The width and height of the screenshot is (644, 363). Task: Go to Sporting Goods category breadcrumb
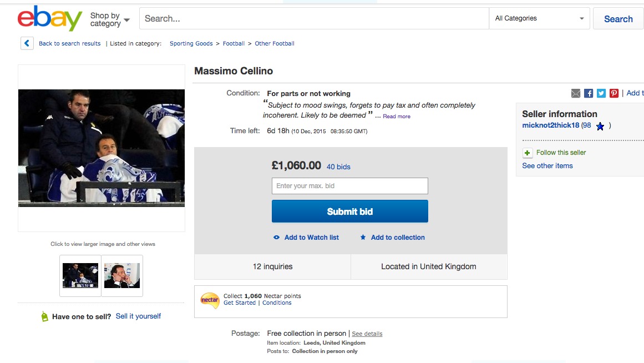pos(191,44)
